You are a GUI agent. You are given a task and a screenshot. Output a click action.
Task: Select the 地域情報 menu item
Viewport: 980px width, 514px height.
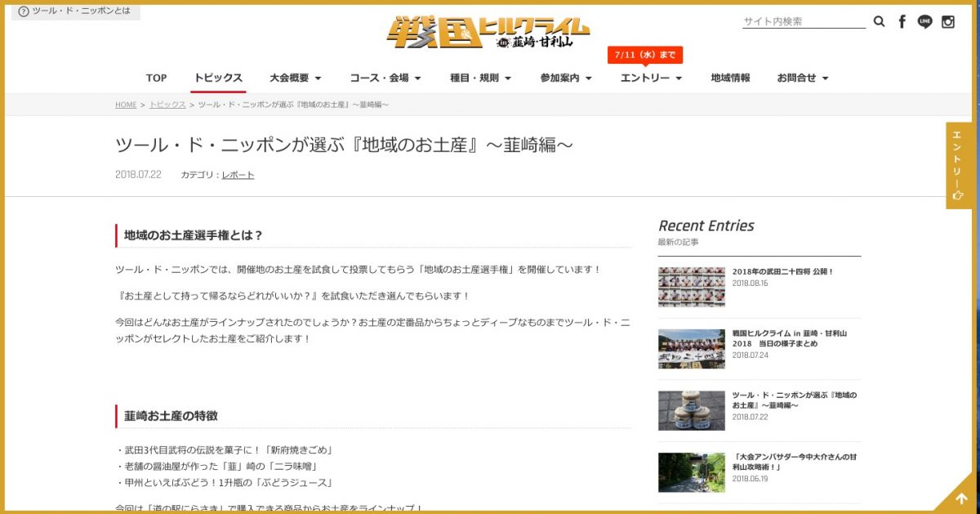coord(730,78)
